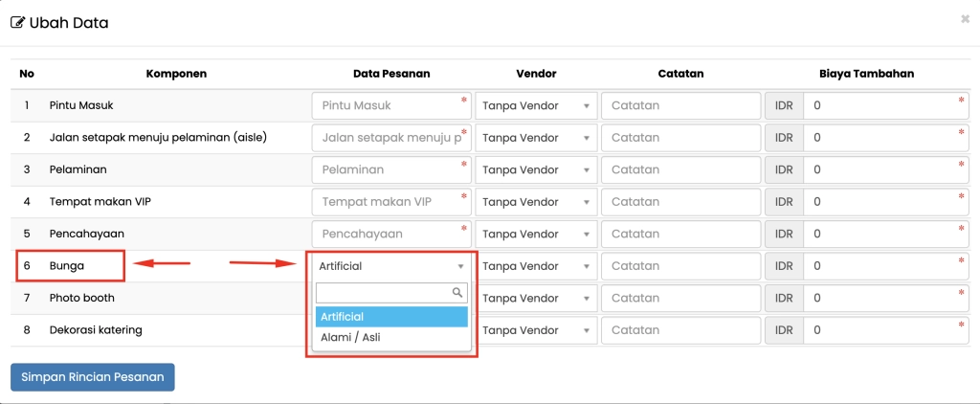Click Simpan Rincian Pesanan button

click(93, 377)
